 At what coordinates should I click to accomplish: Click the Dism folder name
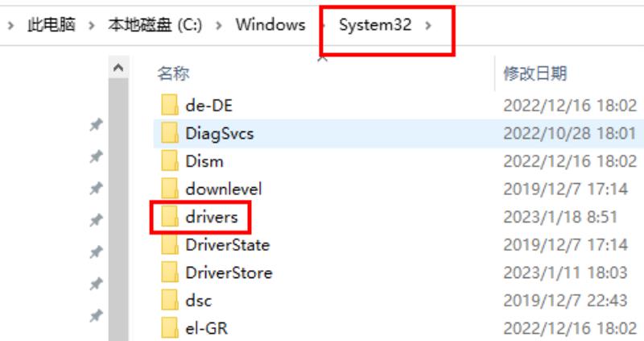pyautogui.click(x=204, y=161)
